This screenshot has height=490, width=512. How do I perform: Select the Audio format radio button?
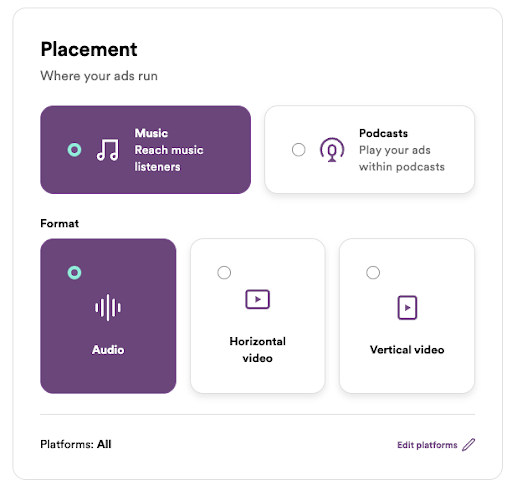point(74,272)
